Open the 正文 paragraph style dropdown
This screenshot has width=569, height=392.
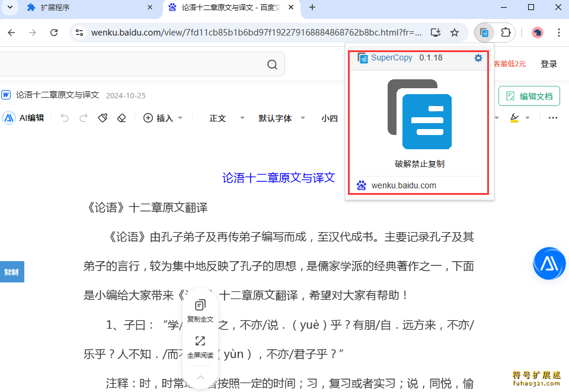pos(226,118)
